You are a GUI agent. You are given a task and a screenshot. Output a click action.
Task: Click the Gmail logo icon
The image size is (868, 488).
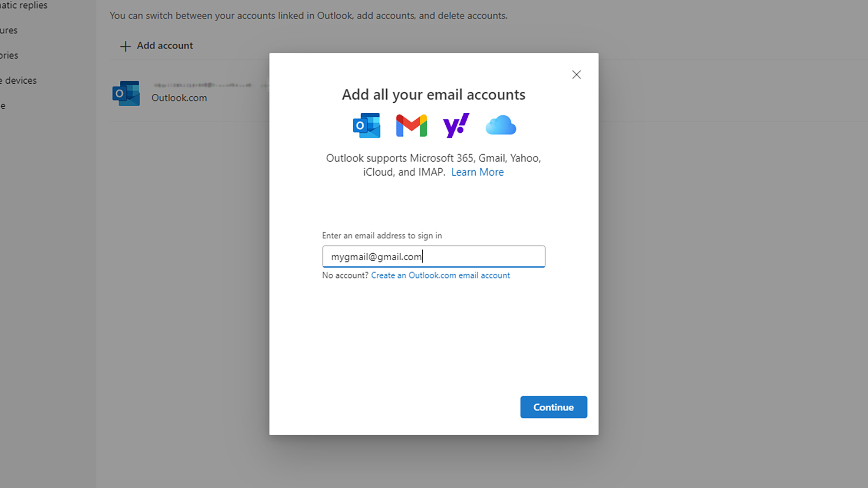[411, 126]
